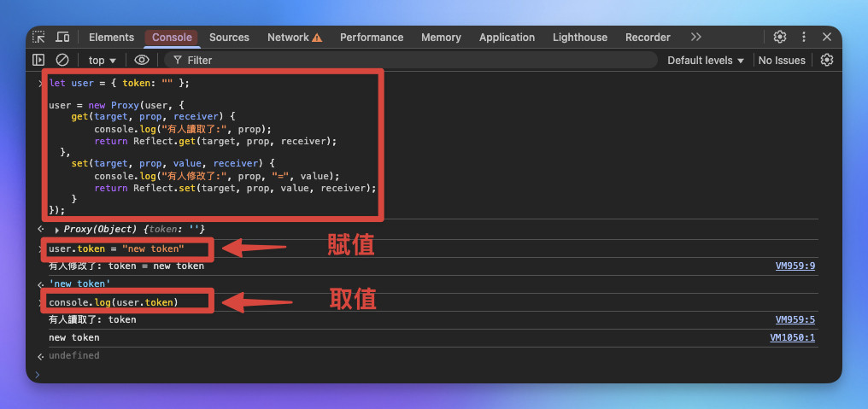Click the user.token assignment input line

point(116,249)
